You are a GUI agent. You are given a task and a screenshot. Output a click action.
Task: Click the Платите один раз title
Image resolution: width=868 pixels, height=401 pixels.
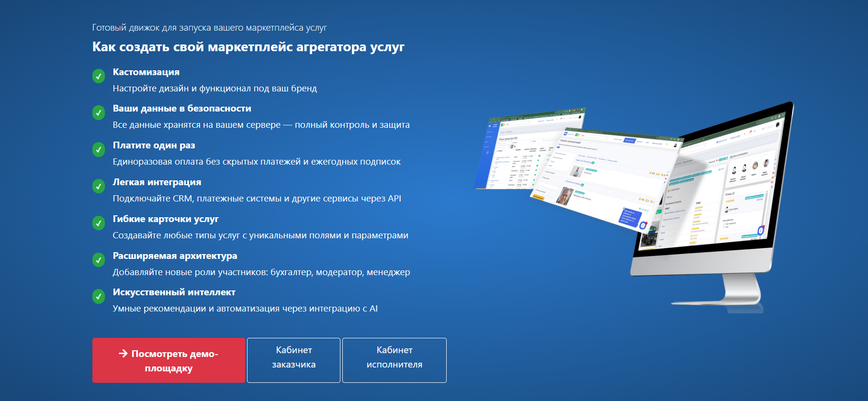[x=154, y=145]
